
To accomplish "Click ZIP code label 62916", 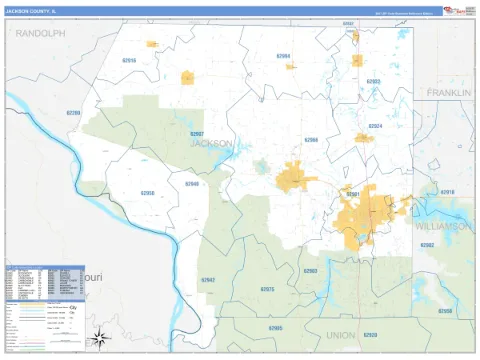I will [x=129, y=61].
